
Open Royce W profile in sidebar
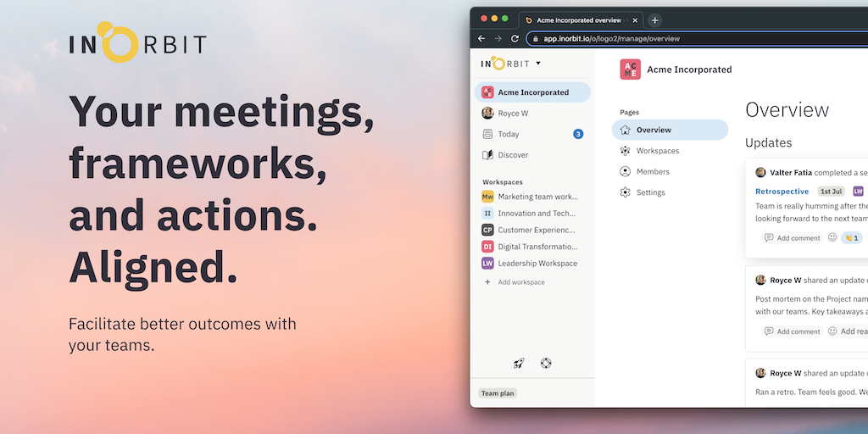[x=532, y=113]
